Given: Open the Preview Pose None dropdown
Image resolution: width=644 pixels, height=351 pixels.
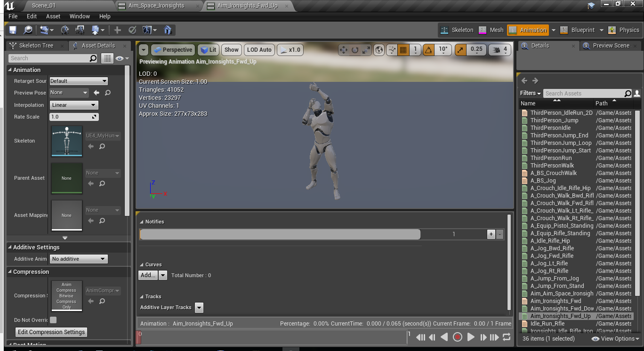Looking at the screenshot, I should (x=69, y=93).
